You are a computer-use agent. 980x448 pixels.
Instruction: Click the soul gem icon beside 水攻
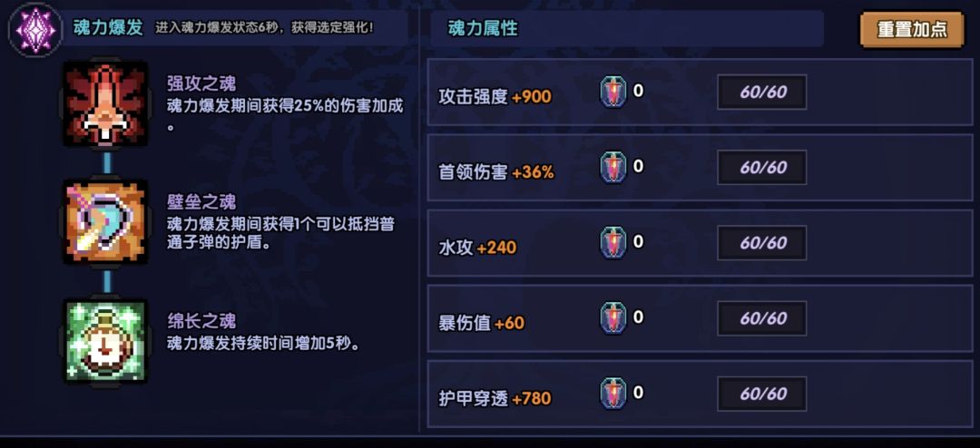(613, 242)
